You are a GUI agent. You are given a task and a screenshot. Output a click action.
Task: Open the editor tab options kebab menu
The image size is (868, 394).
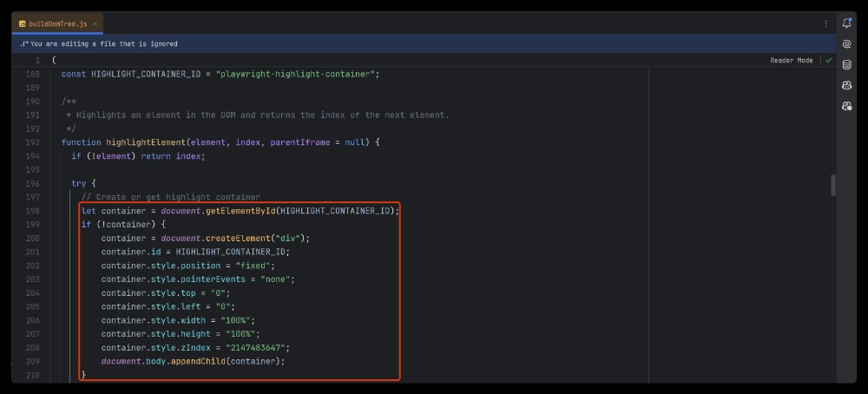point(825,23)
